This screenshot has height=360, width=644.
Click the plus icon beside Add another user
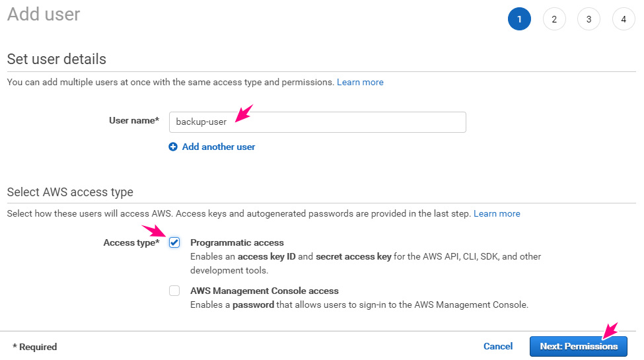click(173, 147)
